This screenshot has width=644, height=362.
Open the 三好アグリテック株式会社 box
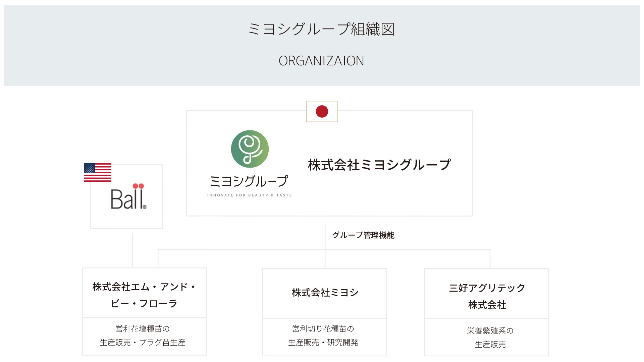[487, 296]
